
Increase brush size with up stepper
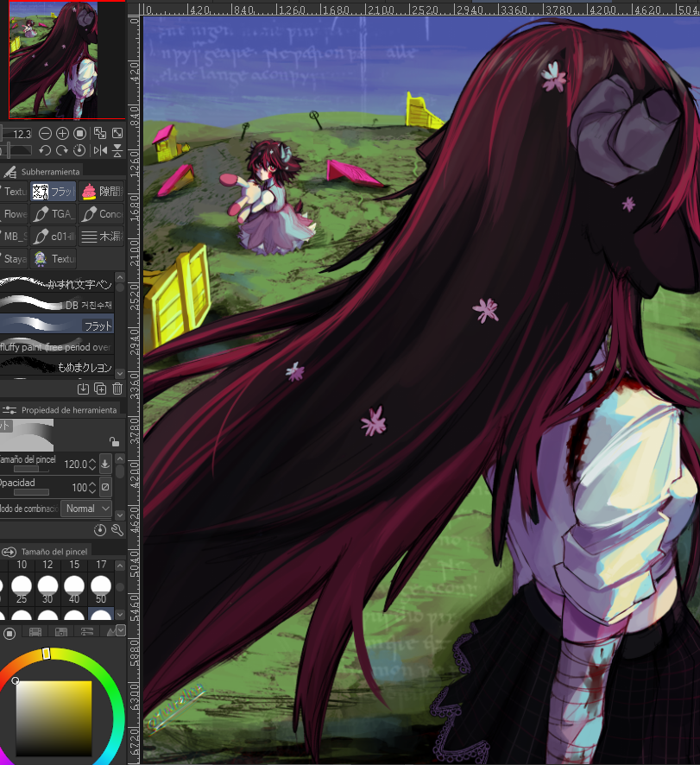[92, 460]
